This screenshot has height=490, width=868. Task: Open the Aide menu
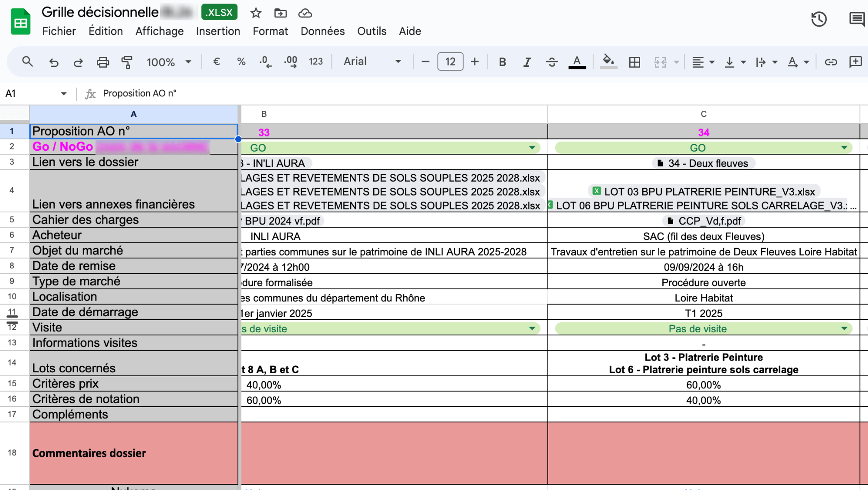(x=410, y=31)
